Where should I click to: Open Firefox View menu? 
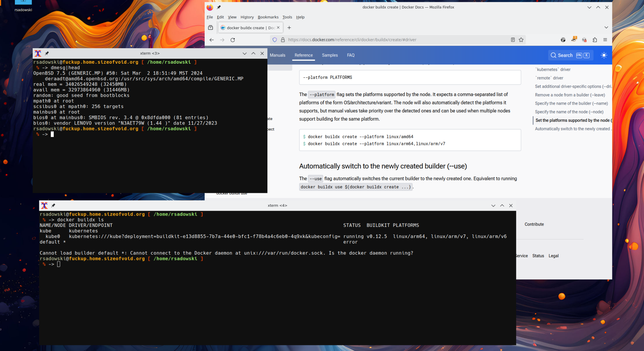click(232, 17)
